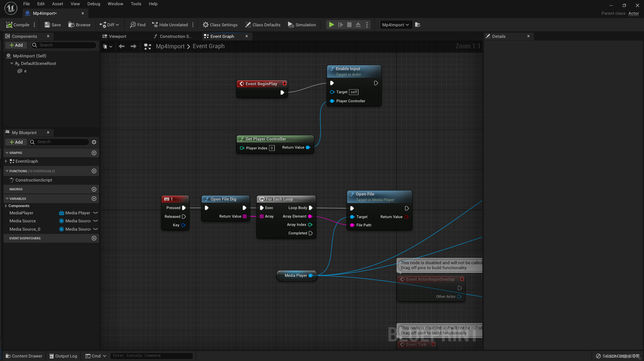The width and height of the screenshot is (644, 361).
Task: Open the Mp4Import debug object dropdown
Action: pos(396,25)
